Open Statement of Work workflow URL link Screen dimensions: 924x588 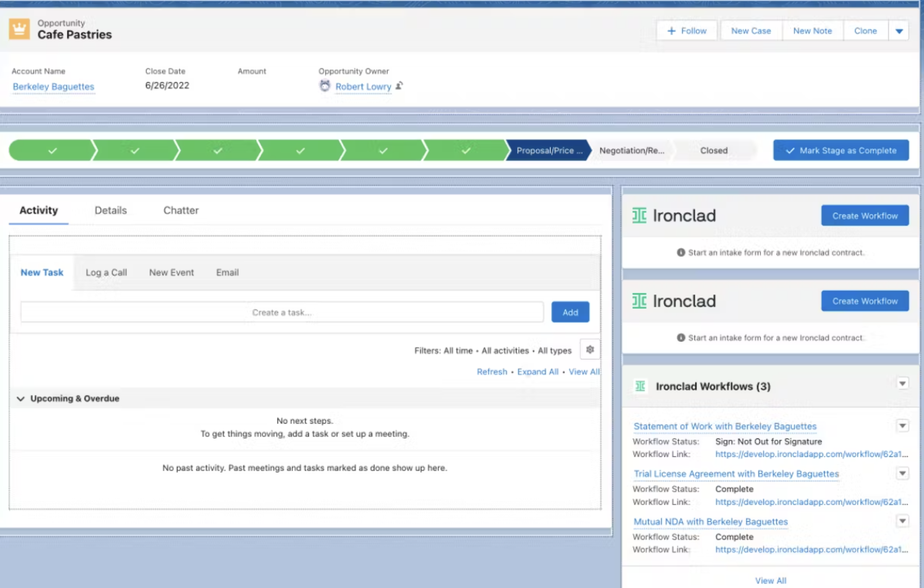(811, 454)
